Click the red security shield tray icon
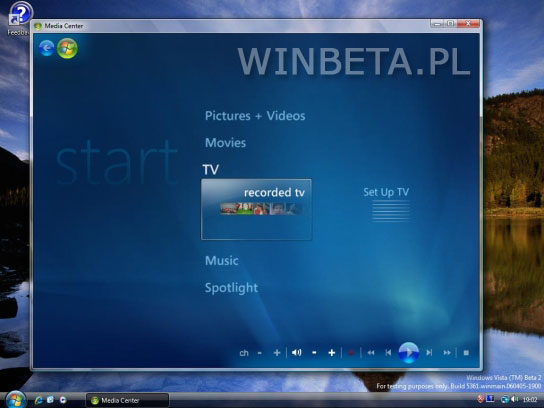This screenshot has width=544, height=408. click(x=481, y=400)
